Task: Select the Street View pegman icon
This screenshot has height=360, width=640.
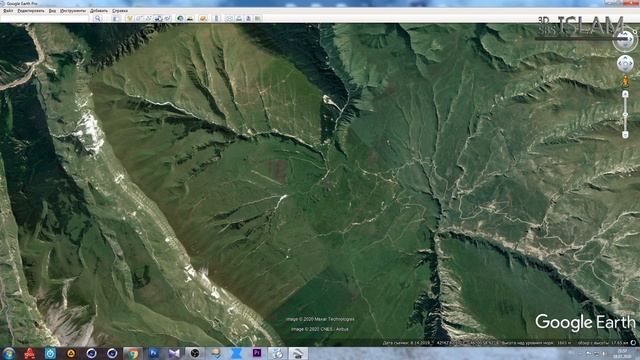Action: point(625,82)
